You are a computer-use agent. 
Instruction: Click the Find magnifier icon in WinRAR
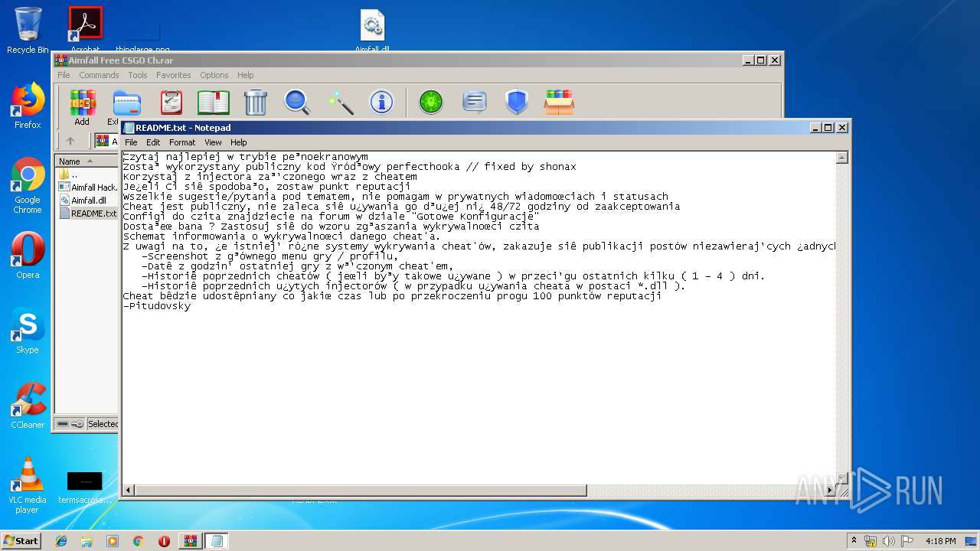click(x=297, y=102)
